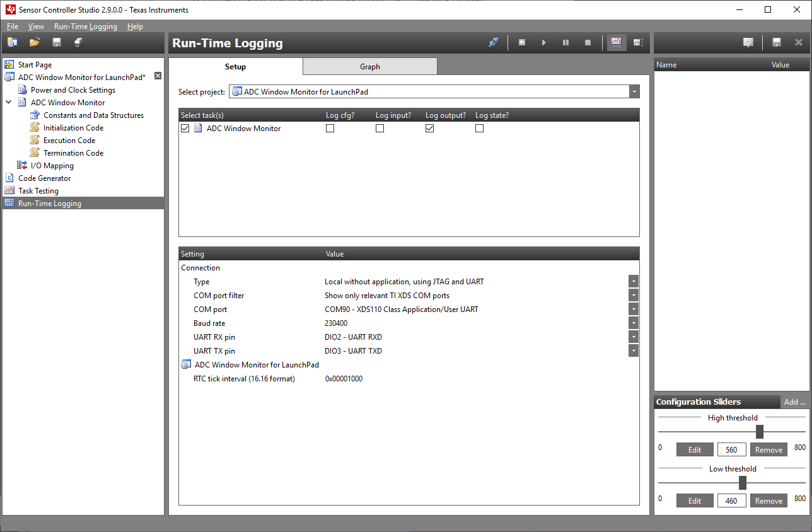812x532 pixels.
Task: Open the Run-Time Logging menu
Action: [x=86, y=26]
